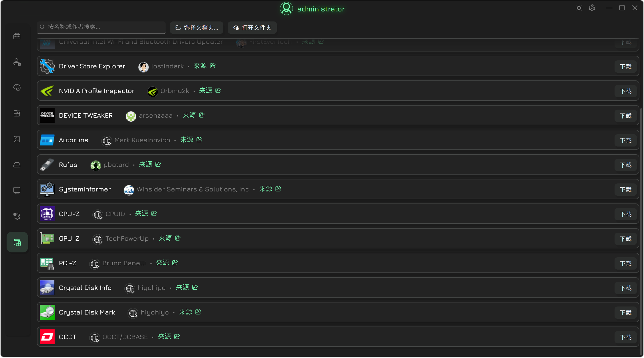Open the 来源 link for DEVICE TWEAKER
This screenshot has width=644, height=358.
coord(194,115)
